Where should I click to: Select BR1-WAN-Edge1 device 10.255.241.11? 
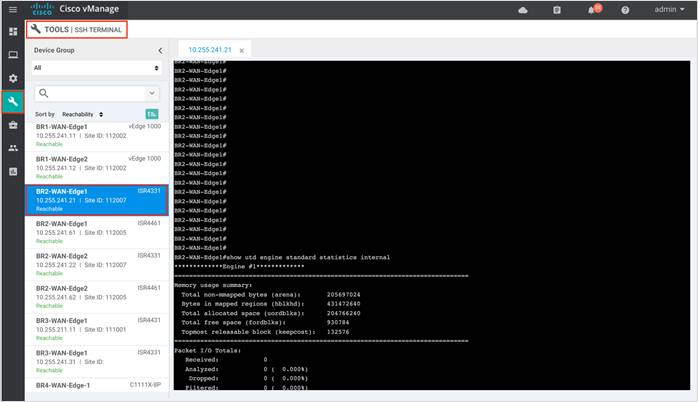(97, 135)
